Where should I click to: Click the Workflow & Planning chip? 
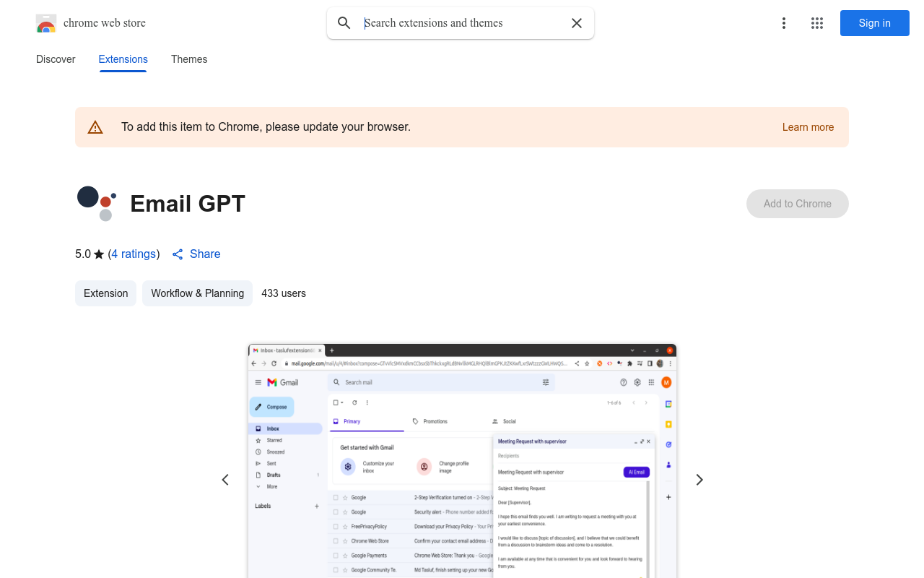point(197,293)
